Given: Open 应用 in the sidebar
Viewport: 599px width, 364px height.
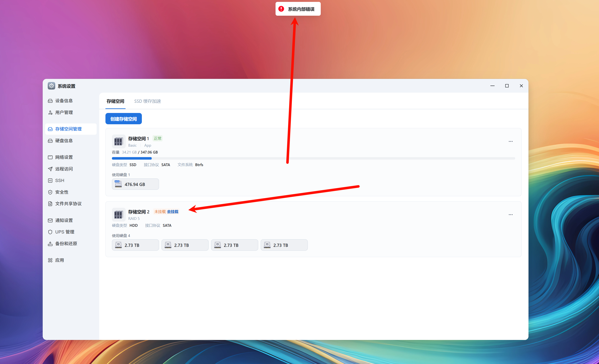Looking at the screenshot, I should (60, 260).
